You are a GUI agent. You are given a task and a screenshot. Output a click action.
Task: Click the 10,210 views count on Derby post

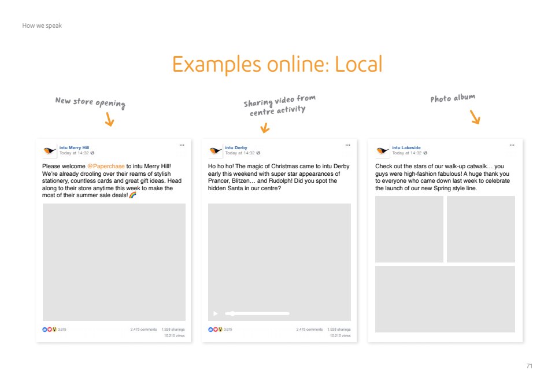point(340,336)
